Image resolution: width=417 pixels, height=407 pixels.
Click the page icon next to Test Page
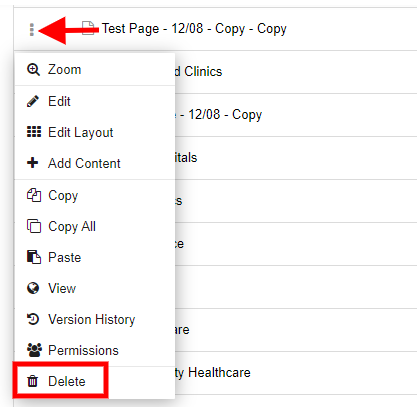pos(88,28)
